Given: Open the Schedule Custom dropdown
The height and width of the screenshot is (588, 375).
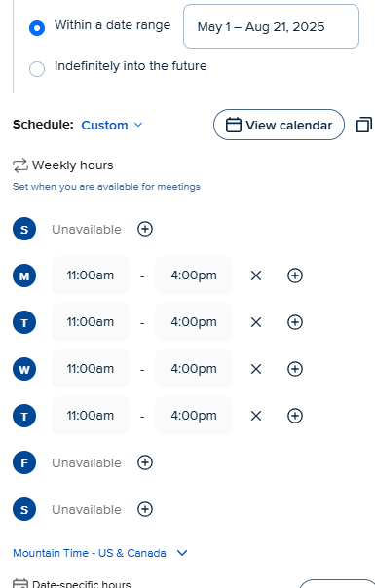Looking at the screenshot, I should click(112, 125).
